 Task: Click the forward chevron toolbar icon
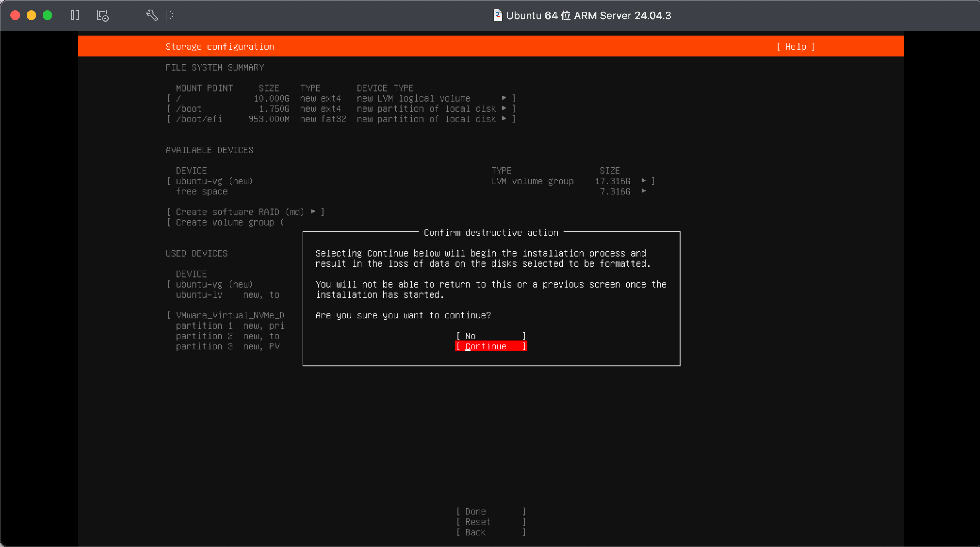[172, 15]
